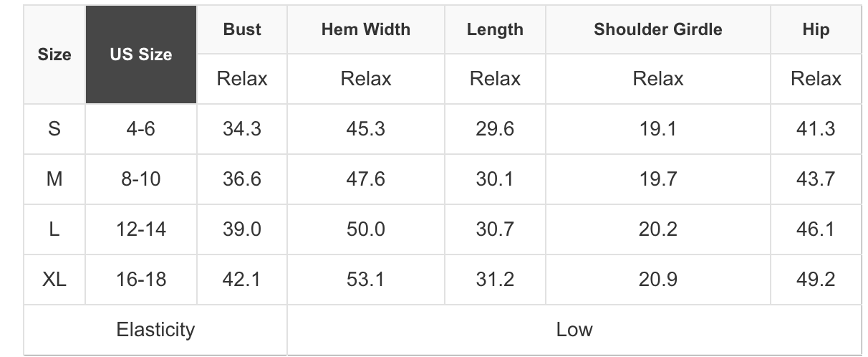Click bust value 34.3
Screen dimensions: 868x357
tap(242, 129)
